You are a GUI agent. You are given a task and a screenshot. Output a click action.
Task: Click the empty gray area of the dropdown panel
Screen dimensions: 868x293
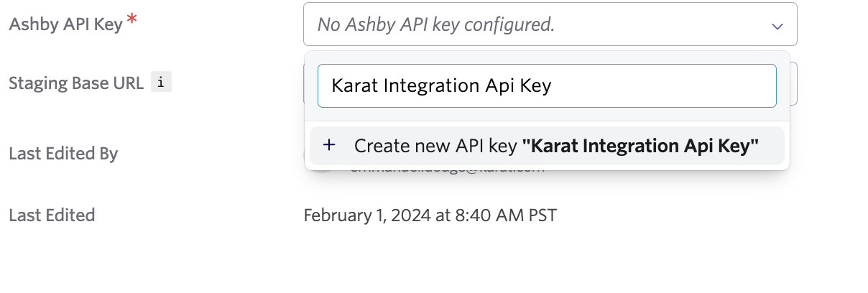tap(547, 114)
